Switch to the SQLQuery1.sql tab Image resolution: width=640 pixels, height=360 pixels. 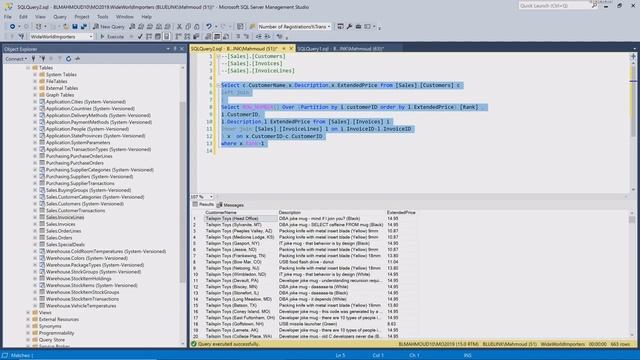pyautogui.click(x=340, y=49)
